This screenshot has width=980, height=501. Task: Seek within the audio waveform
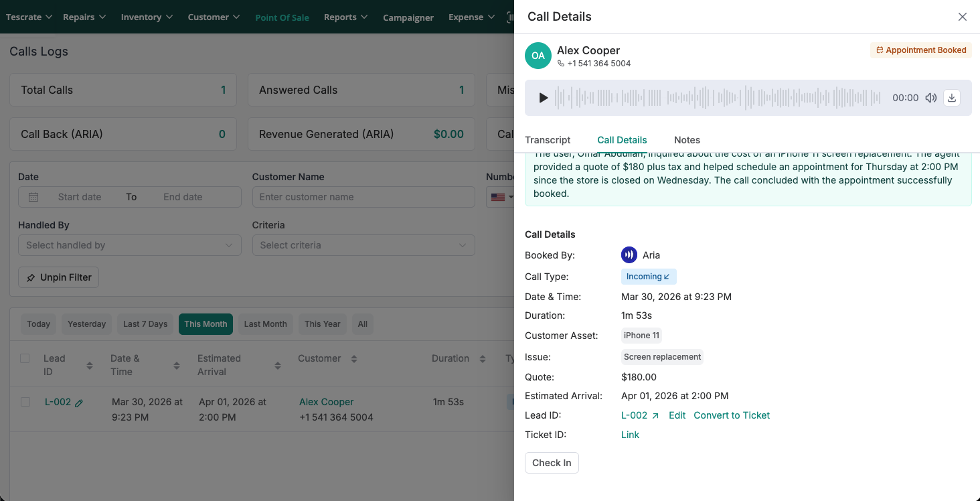pyautogui.click(x=716, y=98)
